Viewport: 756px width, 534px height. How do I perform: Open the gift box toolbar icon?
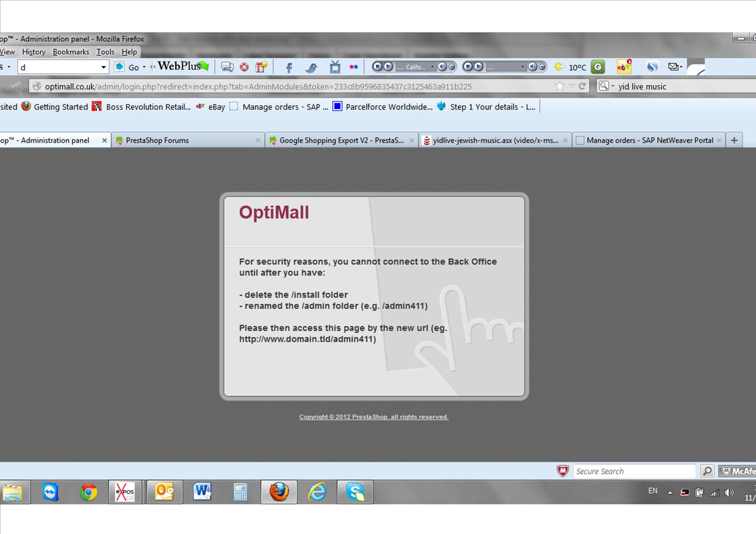(x=261, y=67)
